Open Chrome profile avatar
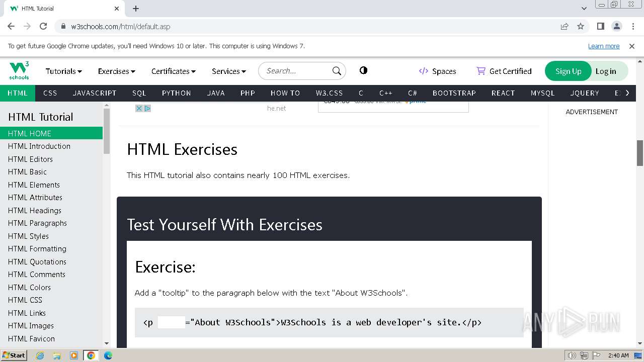This screenshot has height=362, width=644. click(x=616, y=26)
